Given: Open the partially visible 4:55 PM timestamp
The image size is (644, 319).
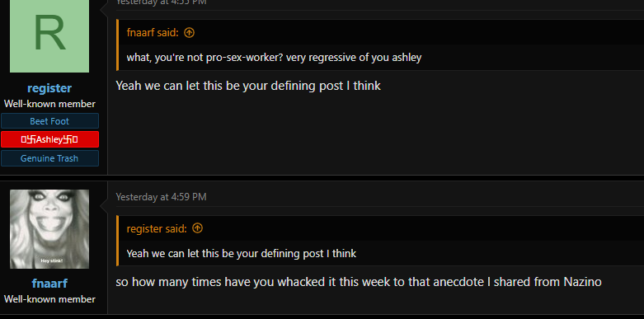Looking at the screenshot, I should (x=161, y=2).
